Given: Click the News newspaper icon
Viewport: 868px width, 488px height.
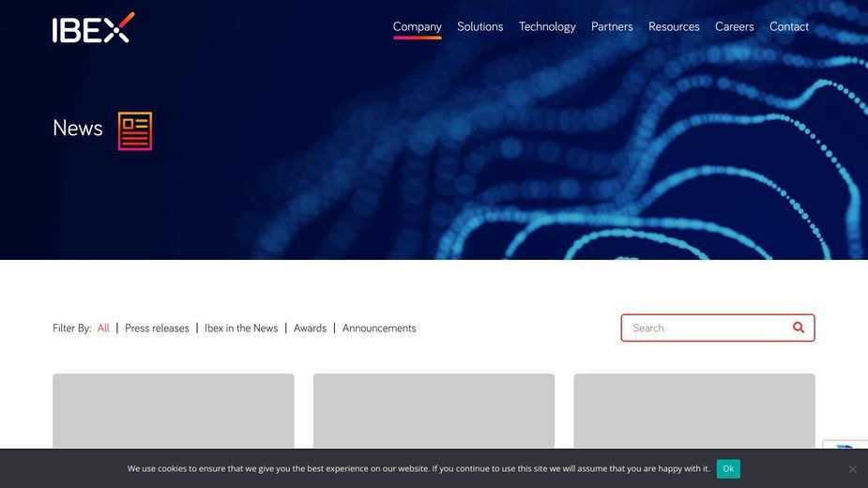Looking at the screenshot, I should tap(135, 131).
